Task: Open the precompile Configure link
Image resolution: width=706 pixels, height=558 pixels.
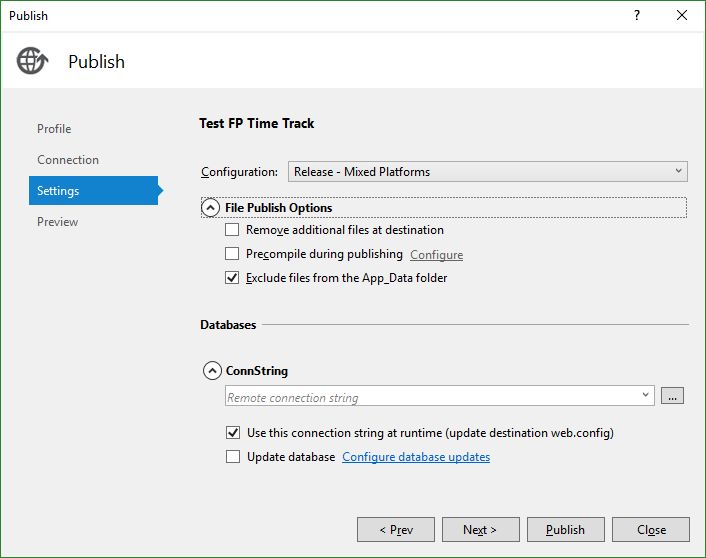Action: coord(436,255)
